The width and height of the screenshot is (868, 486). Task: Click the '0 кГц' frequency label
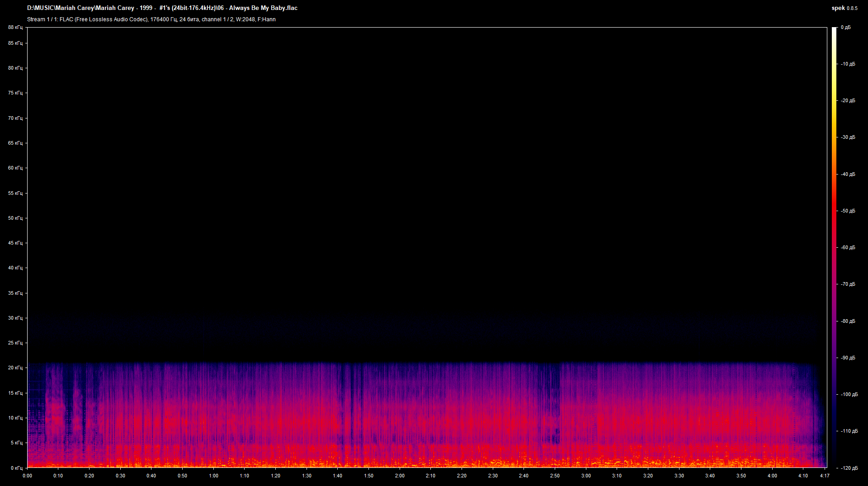(16, 468)
